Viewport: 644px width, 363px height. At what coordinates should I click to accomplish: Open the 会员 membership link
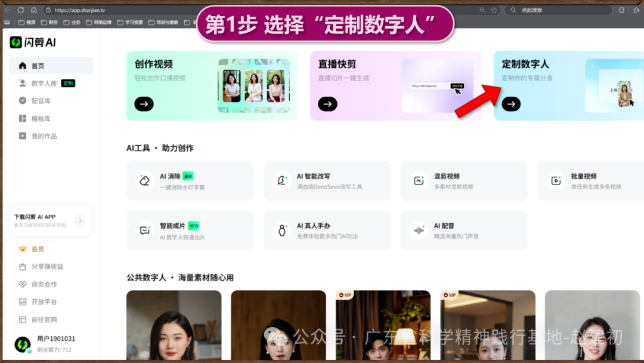(x=37, y=249)
